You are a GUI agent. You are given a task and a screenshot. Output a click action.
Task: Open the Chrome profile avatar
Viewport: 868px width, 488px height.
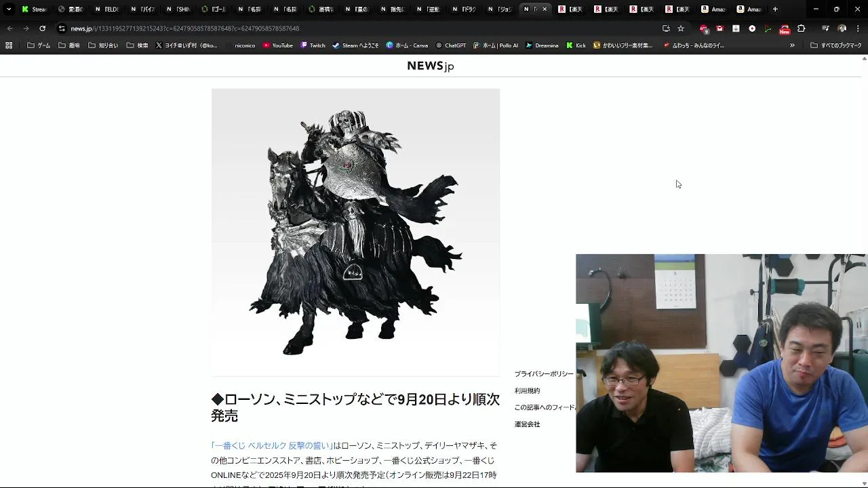(x=842, y=28)
